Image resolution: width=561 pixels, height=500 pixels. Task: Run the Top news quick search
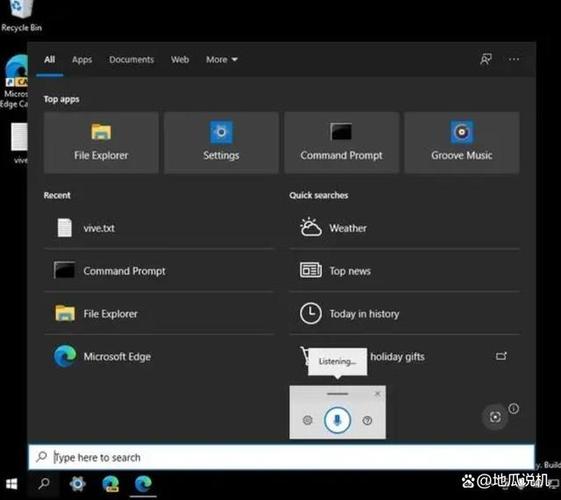pos(404,271)
